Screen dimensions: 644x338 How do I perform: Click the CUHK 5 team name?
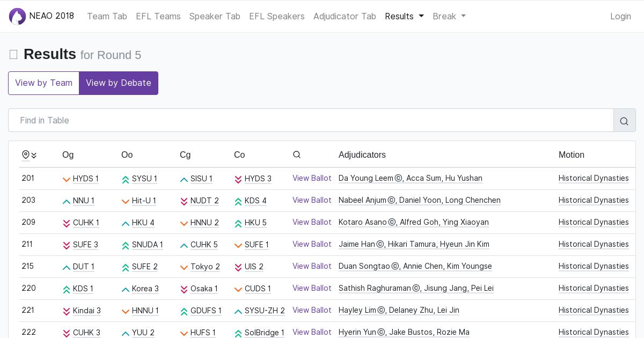(204, 245)
